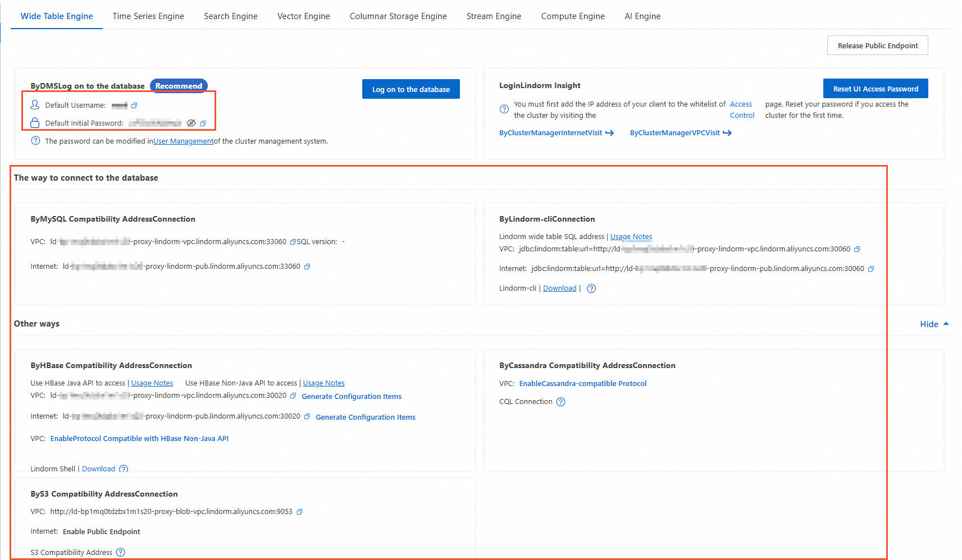Open the Vector Engine tab

coord(304,16)
